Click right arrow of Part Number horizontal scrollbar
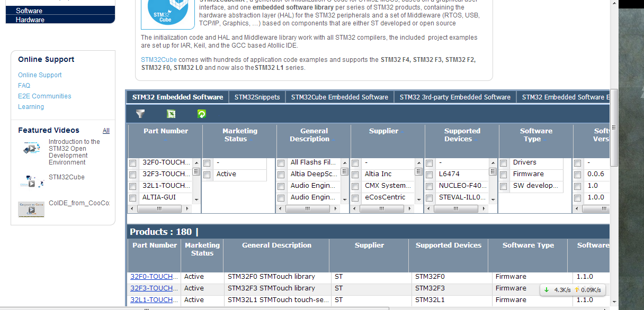The width and height of the screenshot is (644, 310). (186, 209)
